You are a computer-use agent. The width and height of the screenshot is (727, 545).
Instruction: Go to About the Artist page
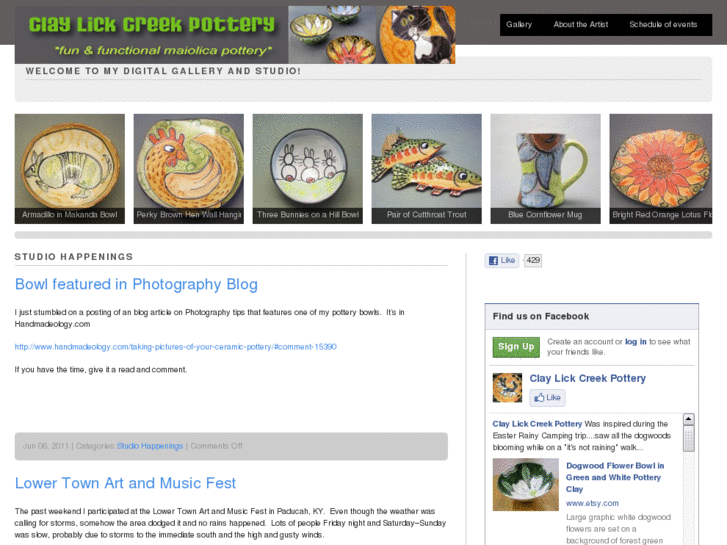(580, 25)
